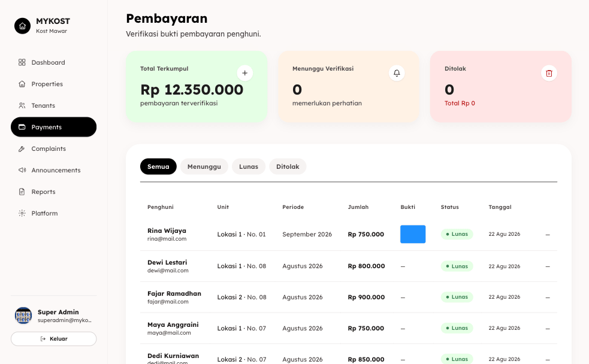Click the MYKOST home logo icon
589x364 pixels.
point(23,26)
